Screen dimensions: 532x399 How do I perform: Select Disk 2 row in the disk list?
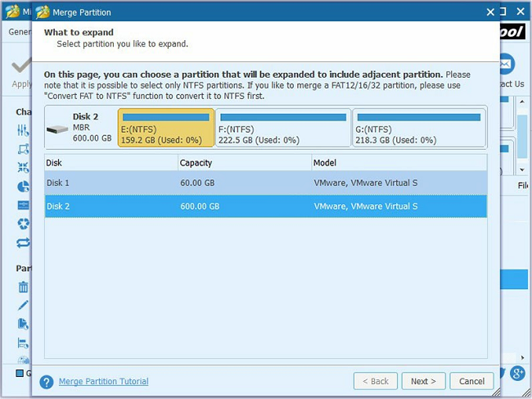pos(265,206)
